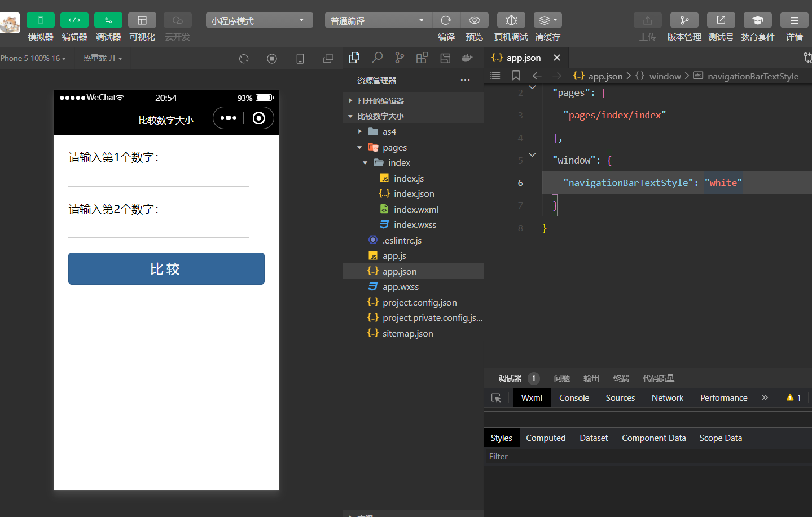Open the 可视化 visual layout button
This screenshot has width=812, height=517.
coord(142,20)
